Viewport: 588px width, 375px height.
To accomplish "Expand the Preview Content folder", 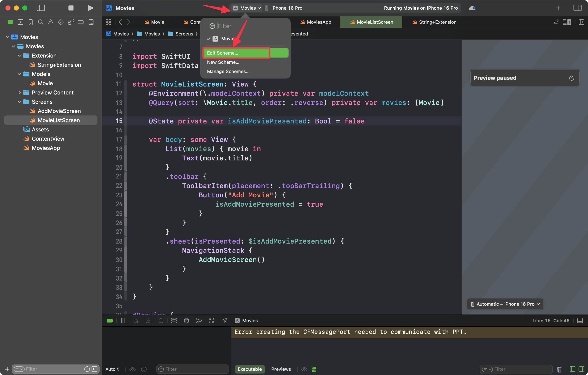I will click(19, 93).
